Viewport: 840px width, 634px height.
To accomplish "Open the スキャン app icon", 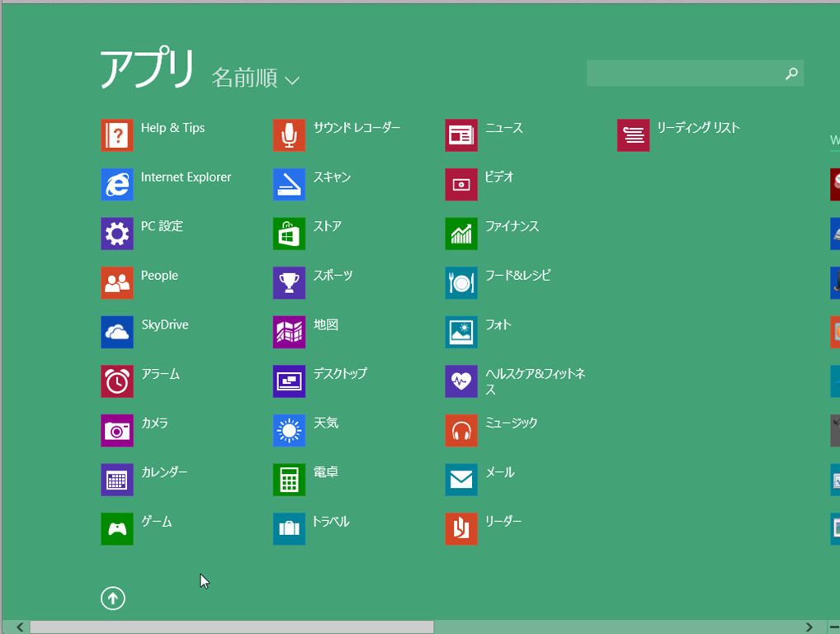I will click(290, 184).
